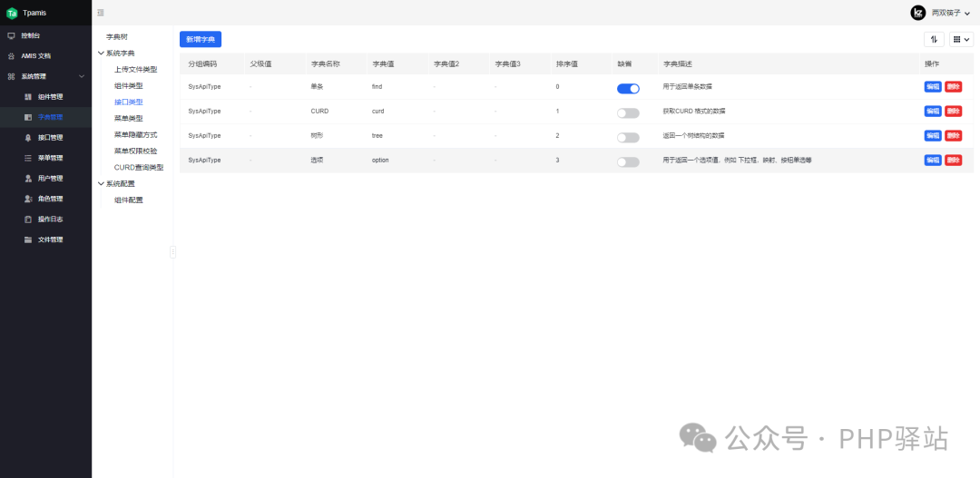
Task: Click the 'option' dictionary value cell
Action: pos(380,160)
